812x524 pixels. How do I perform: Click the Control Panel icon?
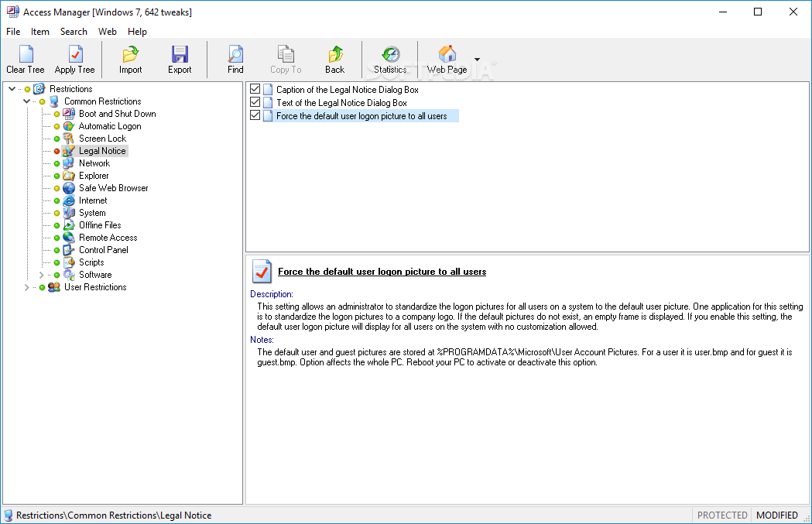tap(69, 250)
